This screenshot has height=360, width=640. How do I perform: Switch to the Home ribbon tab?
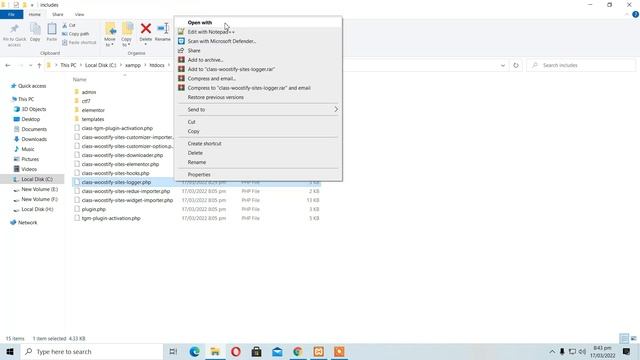click(x=35, y=14)
